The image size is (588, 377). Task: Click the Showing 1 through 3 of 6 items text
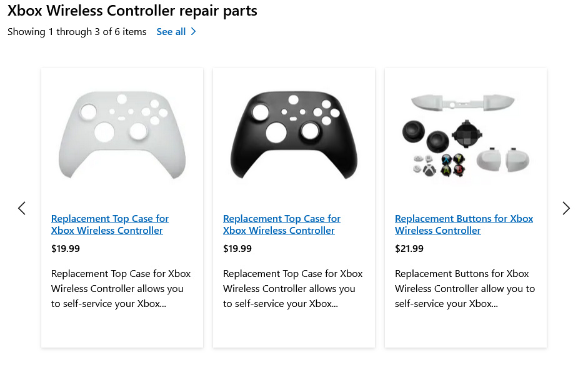click(x=77, y=31)
